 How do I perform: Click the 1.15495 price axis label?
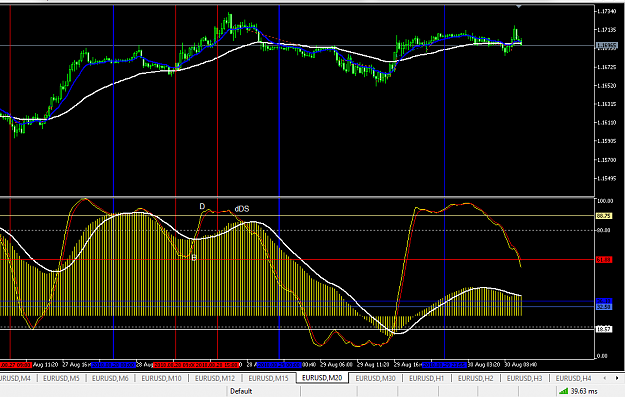(x=607, y=178)
